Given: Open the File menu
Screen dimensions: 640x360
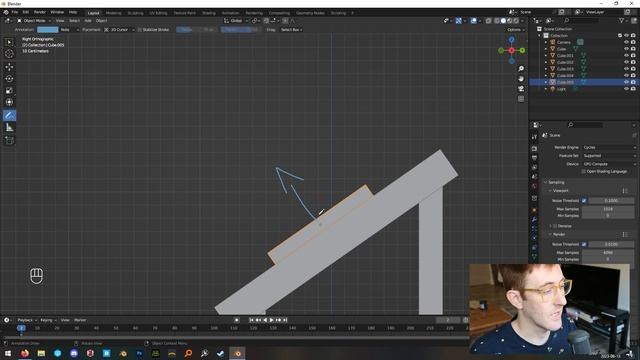Looking at the screenshot, I should (x=15, y=12).
